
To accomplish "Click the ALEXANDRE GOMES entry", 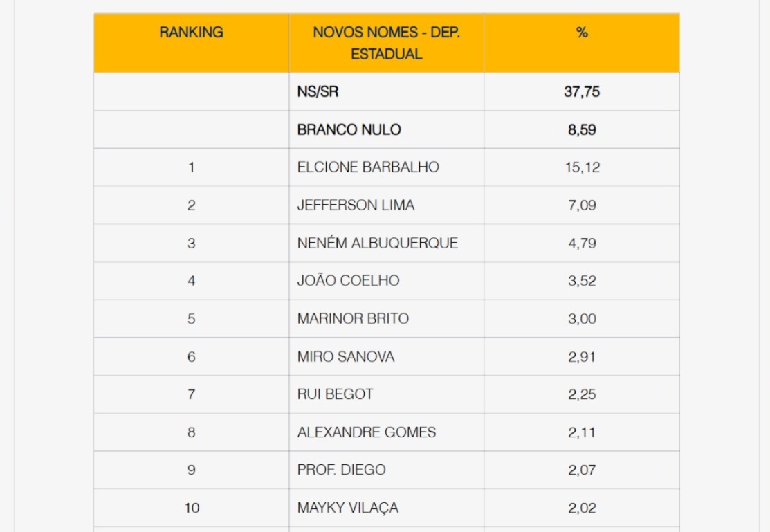I will coord(367,432).
